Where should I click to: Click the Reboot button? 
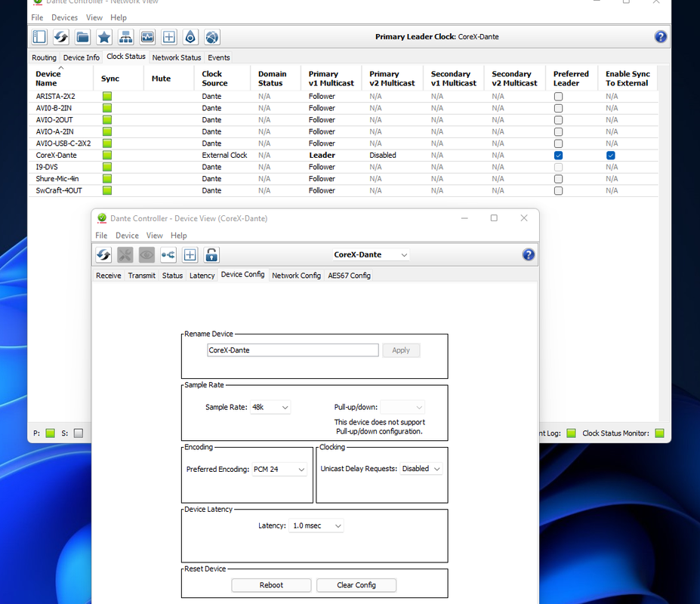coord(271,585)
